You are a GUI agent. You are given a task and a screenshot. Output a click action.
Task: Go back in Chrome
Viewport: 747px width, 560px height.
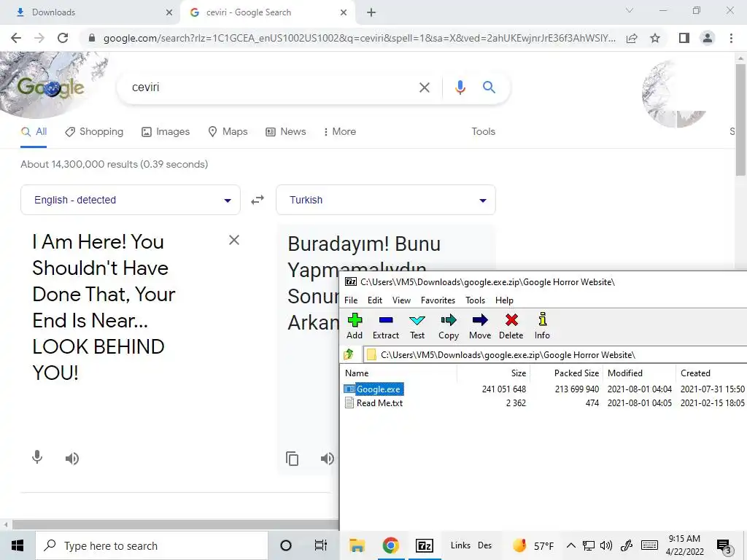[x=16, y=38]
